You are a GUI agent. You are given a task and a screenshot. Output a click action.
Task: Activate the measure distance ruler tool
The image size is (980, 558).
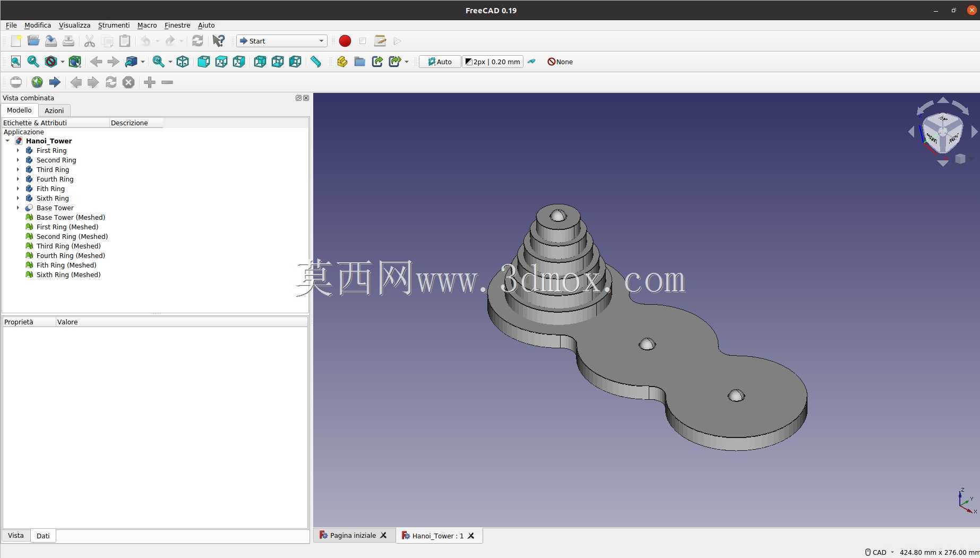click(x=316, y=62)
